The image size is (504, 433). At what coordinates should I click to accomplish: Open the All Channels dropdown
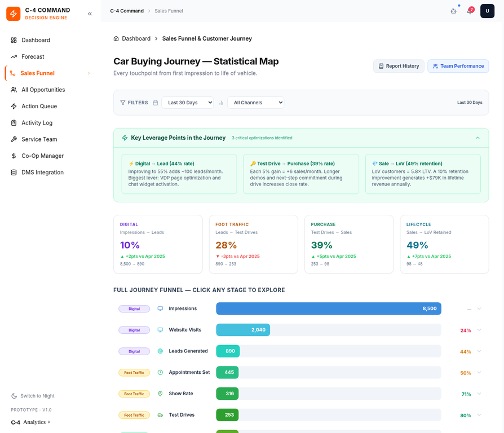point(255,103)
